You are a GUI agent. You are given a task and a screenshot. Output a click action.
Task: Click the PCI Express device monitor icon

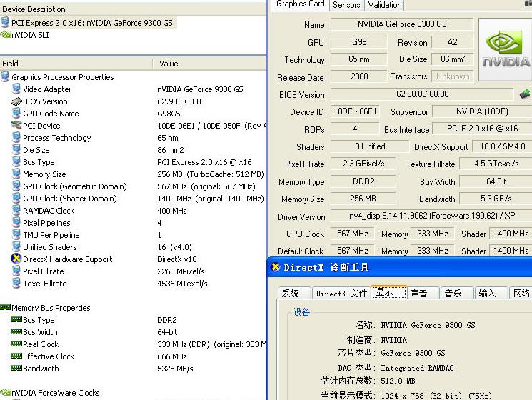tap(5, 22)
